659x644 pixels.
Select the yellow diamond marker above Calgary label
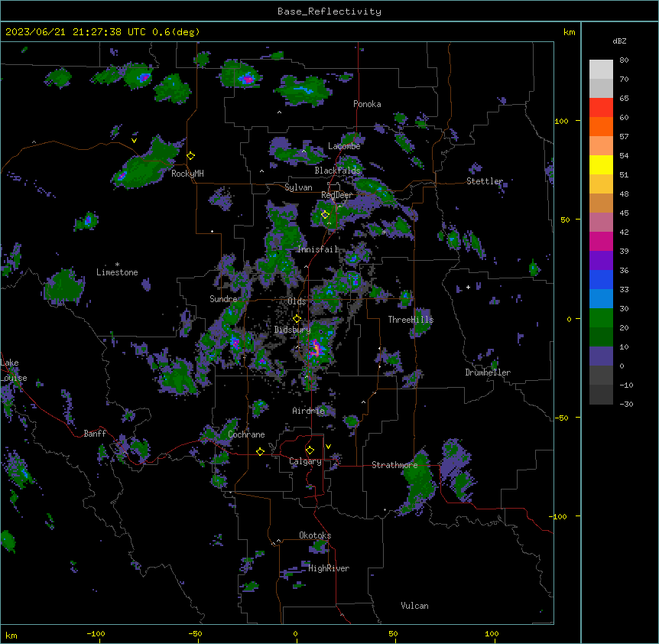coord(310,450)
